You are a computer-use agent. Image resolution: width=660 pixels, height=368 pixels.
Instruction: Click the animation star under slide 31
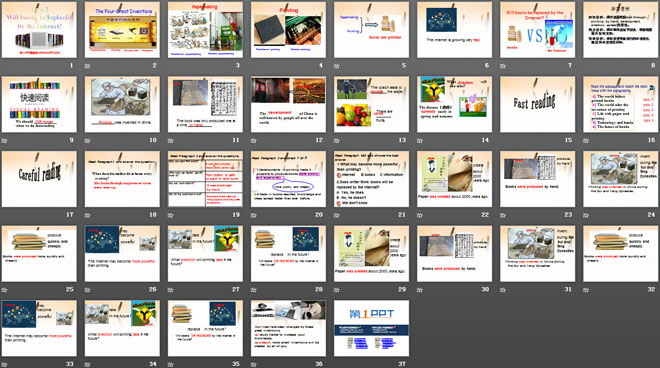[503, 289]
